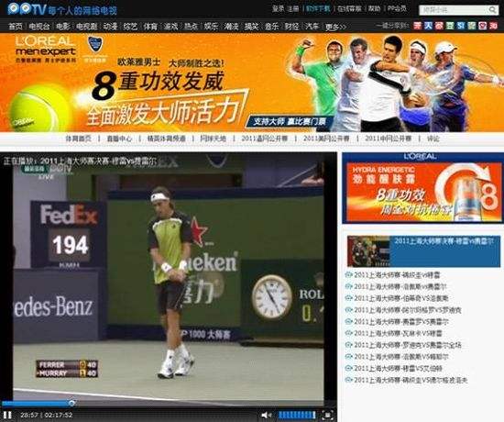
Task: Click the play icon beside the first playlist entry
Action: (349, 275)
